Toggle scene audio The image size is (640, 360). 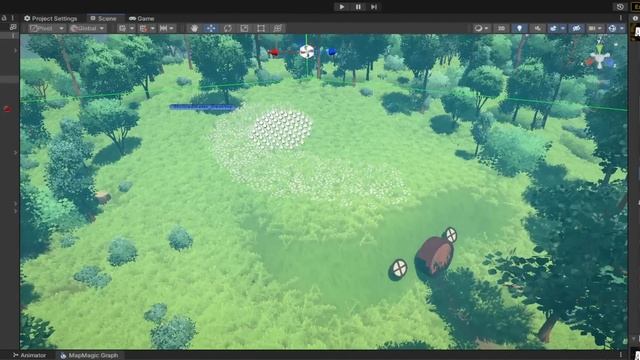[538, 28]
